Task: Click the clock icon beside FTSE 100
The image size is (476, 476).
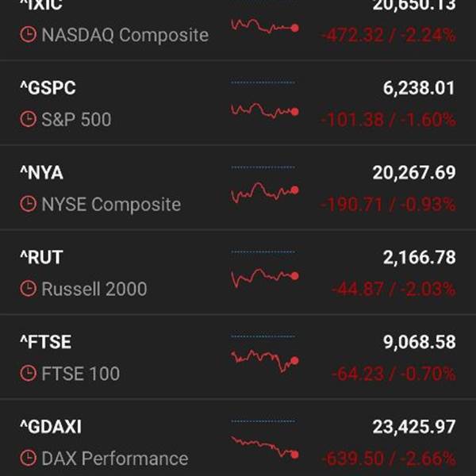Action: point(29,373)
